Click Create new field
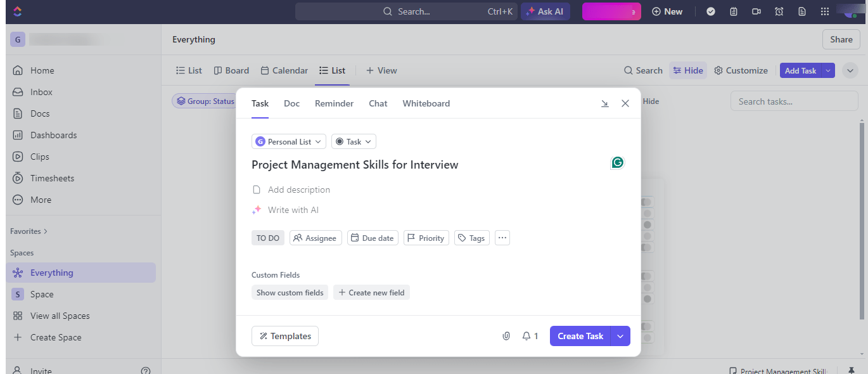This screenshot has height=374, width=868. (371, 292)
